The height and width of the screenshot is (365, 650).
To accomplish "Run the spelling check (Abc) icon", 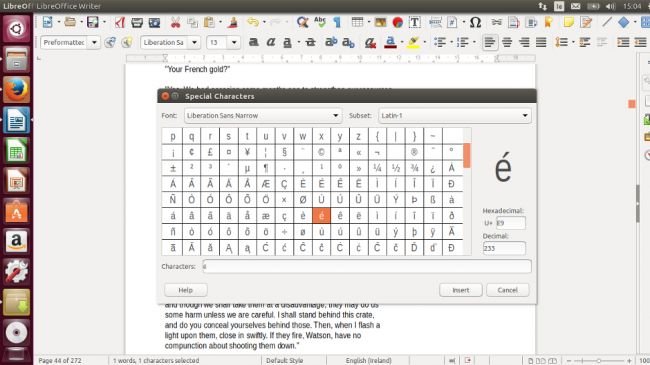I will tap(320, 22).
